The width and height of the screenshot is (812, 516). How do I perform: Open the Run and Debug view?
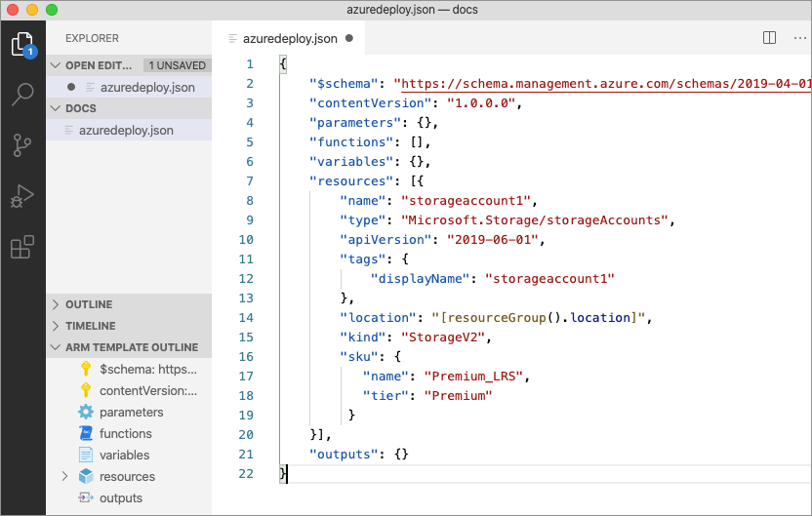[x=21, y=196]
